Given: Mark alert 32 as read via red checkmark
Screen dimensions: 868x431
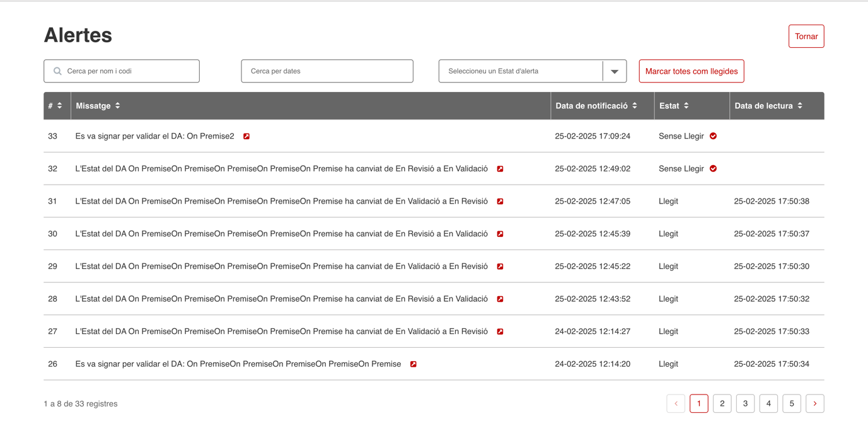Looking at the screenshot, I should coord(712,168).
